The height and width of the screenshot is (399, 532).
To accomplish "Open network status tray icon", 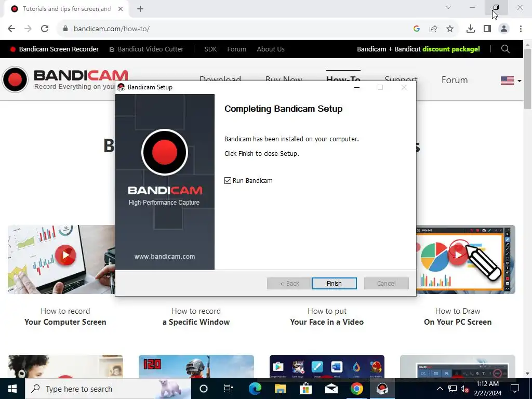I will point(453,389).
